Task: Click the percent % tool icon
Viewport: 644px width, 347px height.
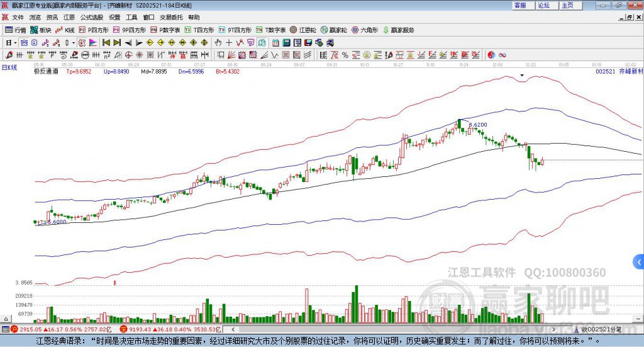Action: pos(345,55)
